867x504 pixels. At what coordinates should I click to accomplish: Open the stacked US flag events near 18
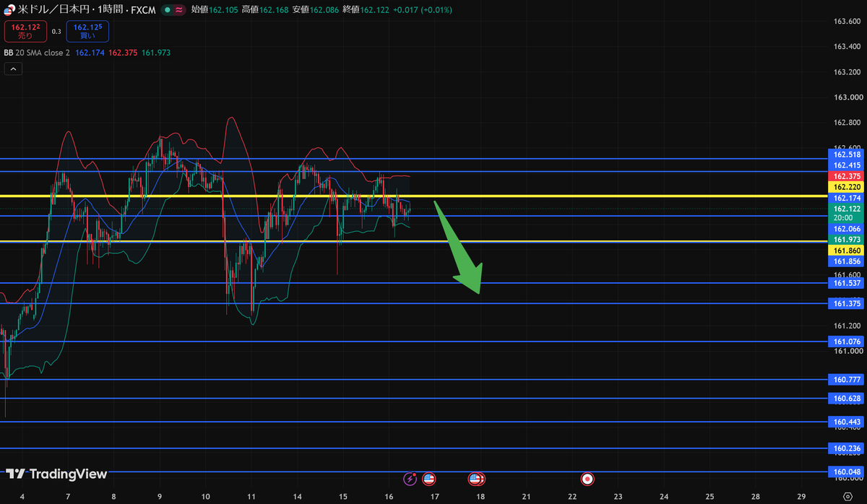[x=477, y=479]
